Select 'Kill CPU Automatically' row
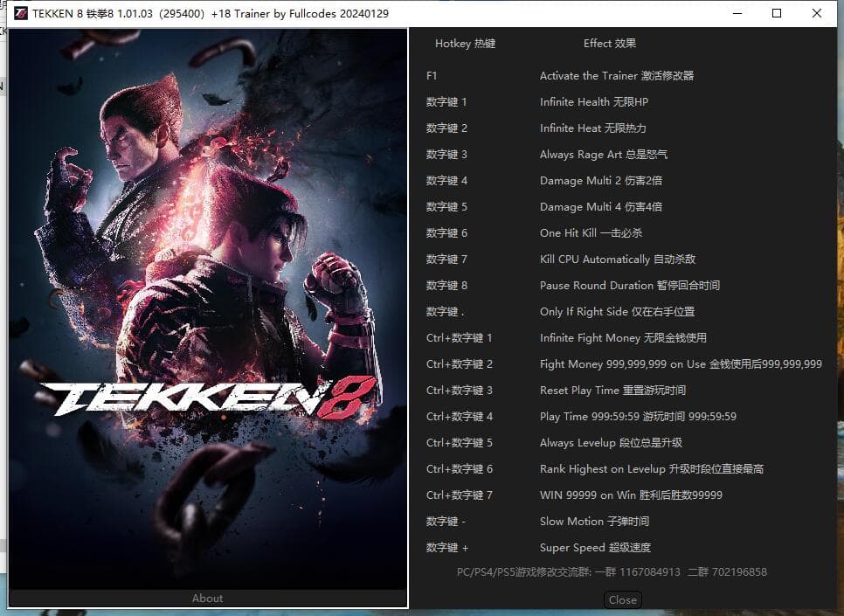The image size is (844, 616). pyautogui.click(x=618, y=260)
